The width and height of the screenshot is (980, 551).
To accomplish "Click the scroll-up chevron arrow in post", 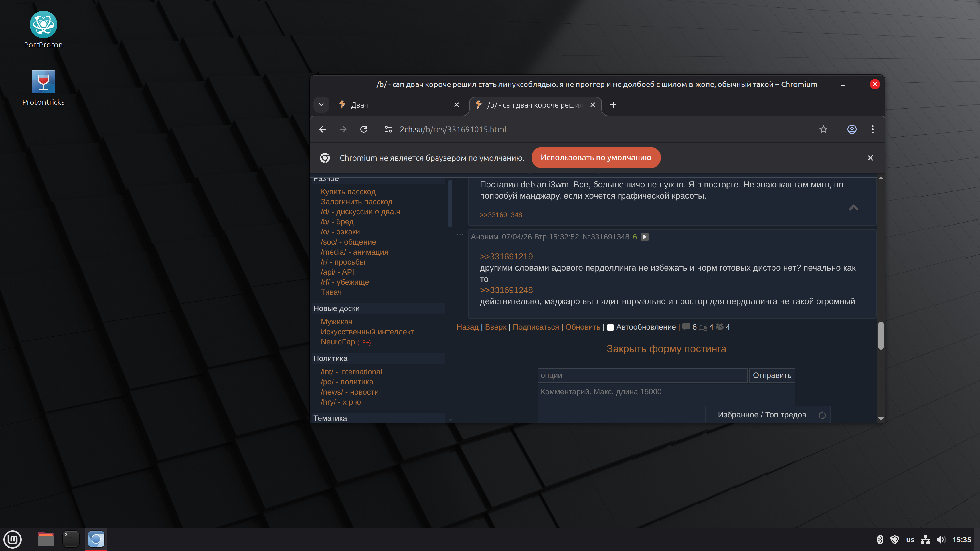I will click(853, 208).
